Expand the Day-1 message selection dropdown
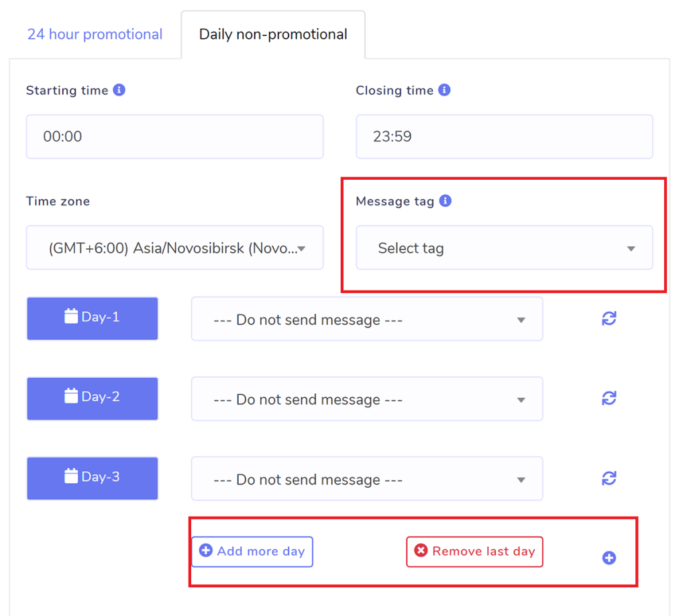The height and width of the screenshot is (616, 687). 367,319
